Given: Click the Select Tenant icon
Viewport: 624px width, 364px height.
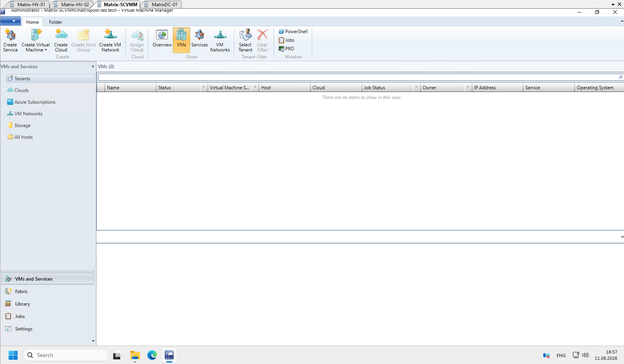Looking at the screenshot, I should pos(245,40).
